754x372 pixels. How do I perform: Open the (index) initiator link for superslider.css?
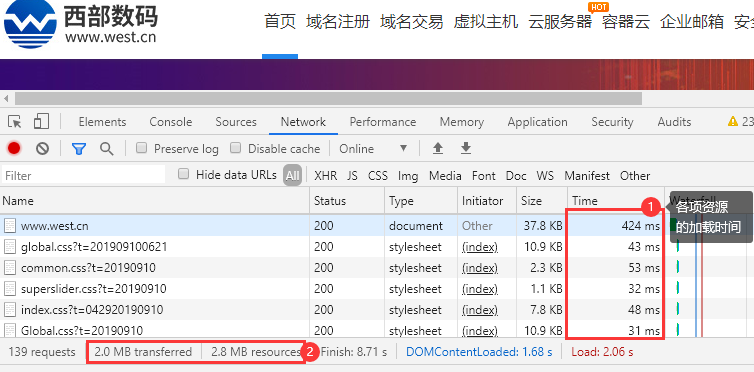pos(480,289)
